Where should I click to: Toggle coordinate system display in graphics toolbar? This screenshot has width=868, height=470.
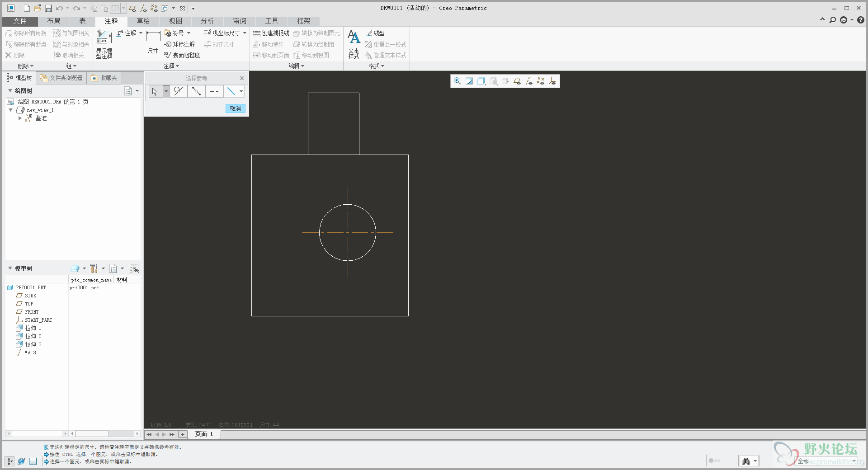[x=552, y=81]
